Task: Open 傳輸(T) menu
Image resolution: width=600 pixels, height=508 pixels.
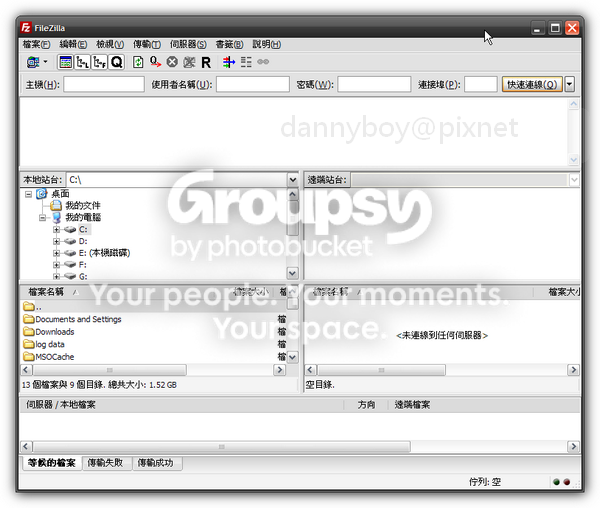Action: [x=147, y=44]
